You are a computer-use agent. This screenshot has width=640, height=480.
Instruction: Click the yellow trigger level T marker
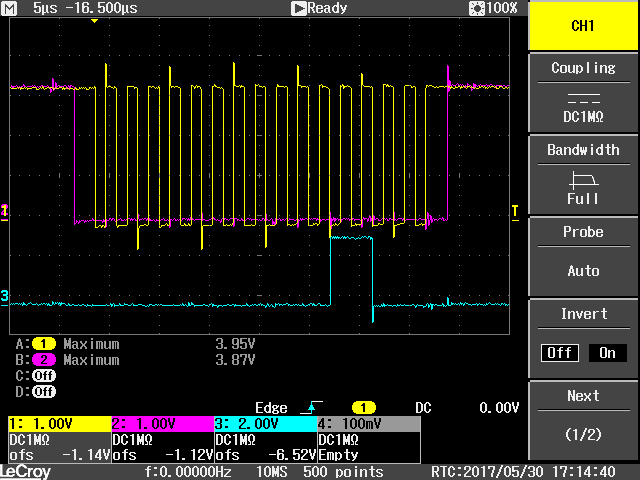click(515, 212)
